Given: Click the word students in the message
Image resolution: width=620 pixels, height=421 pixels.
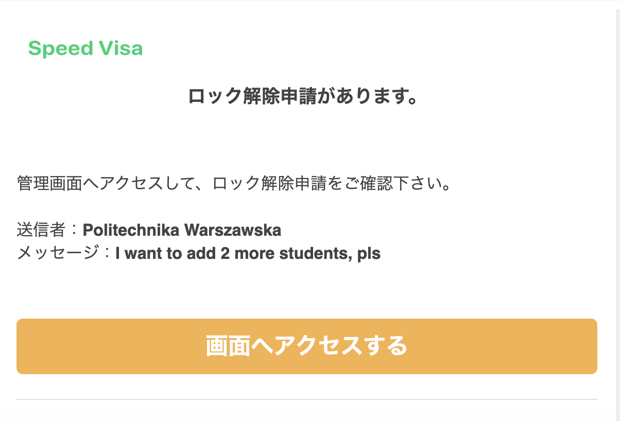Looking at the screenshot, I should (x=316, y=253).
